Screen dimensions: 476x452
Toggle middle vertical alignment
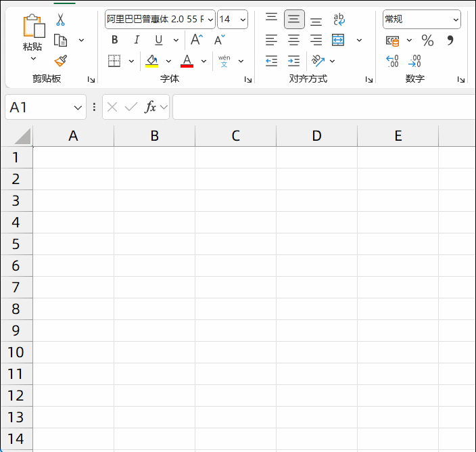pyautogui.click(x=293, y=20)
